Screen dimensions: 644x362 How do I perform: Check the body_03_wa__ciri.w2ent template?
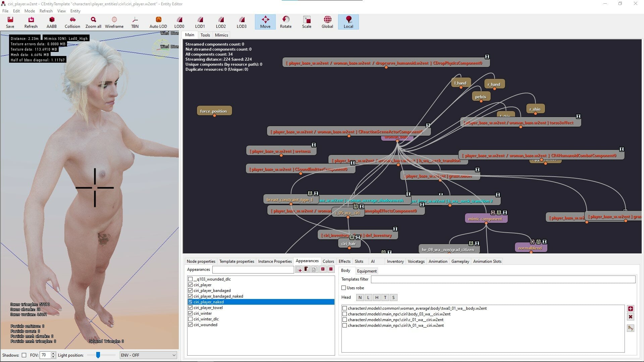[344, 314]
